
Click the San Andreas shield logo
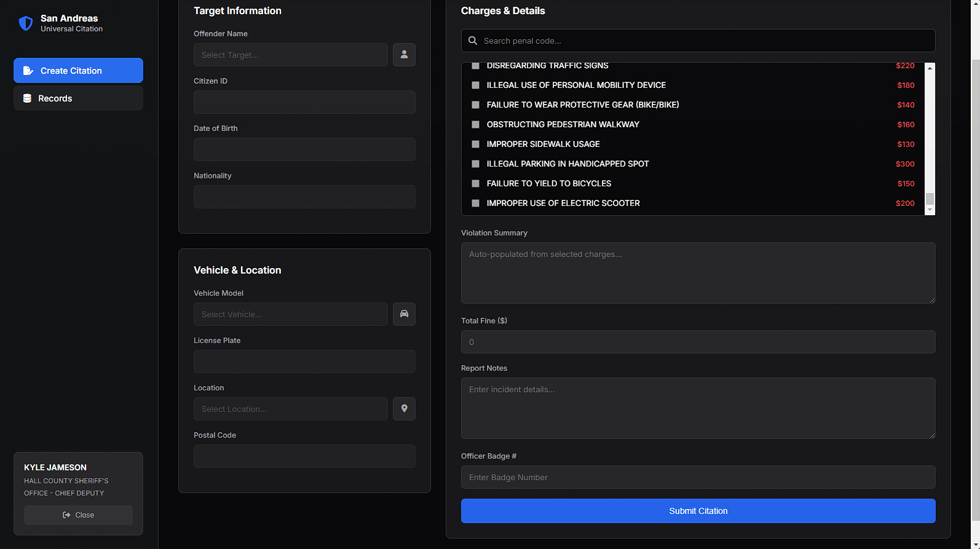tap(25, 23)
